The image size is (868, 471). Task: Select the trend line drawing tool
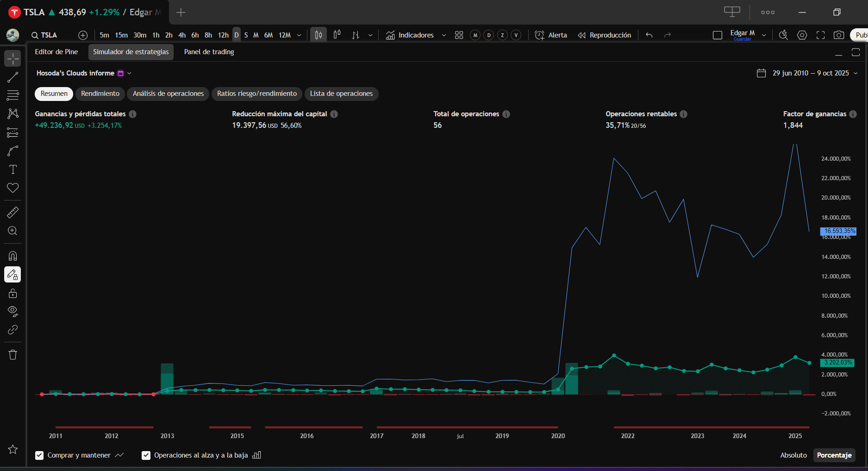pyautogui.click(x=12, y=77)
